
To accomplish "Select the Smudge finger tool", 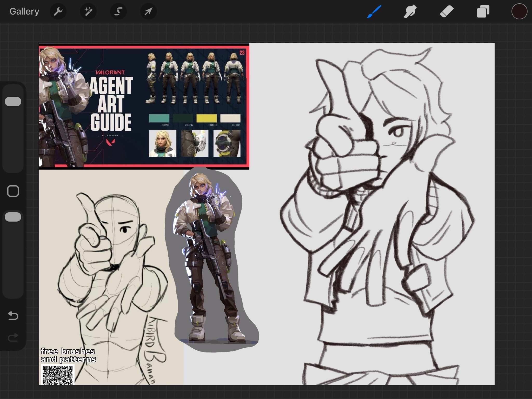I will coord(410,11).
